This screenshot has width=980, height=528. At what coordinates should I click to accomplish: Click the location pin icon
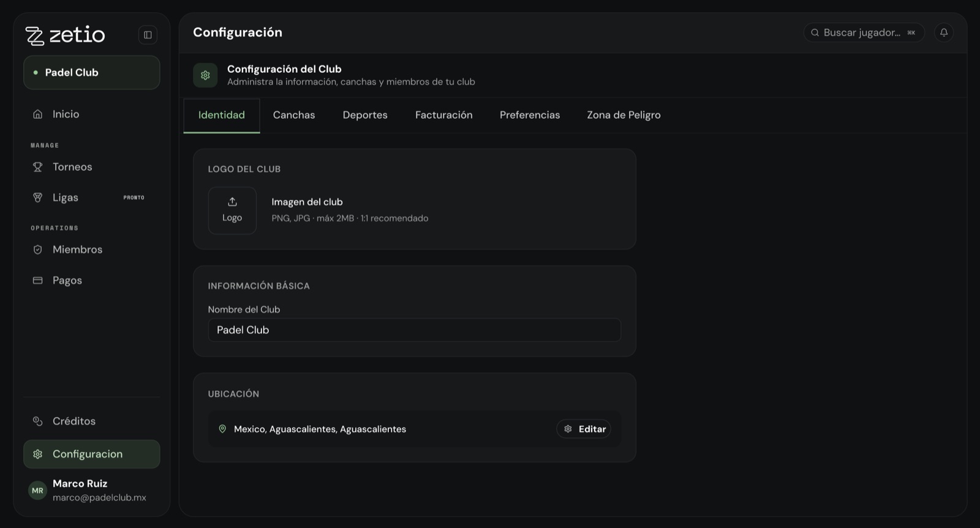(222, 429)
